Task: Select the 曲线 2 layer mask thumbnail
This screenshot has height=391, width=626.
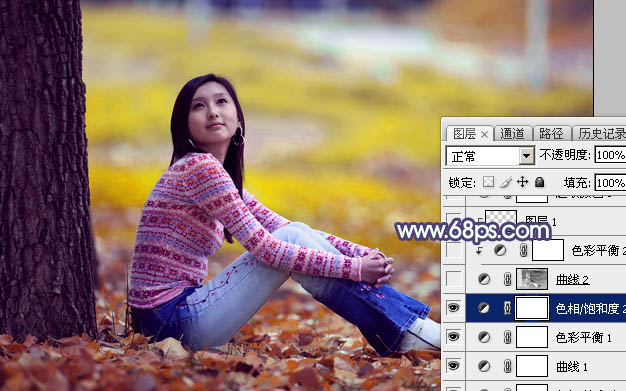Action: 532,279
